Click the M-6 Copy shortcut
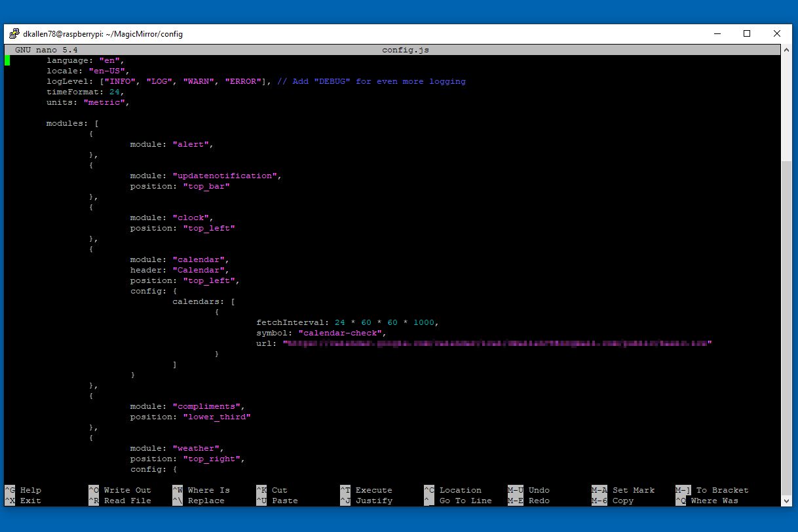798x532 pixels. point(613,501)
